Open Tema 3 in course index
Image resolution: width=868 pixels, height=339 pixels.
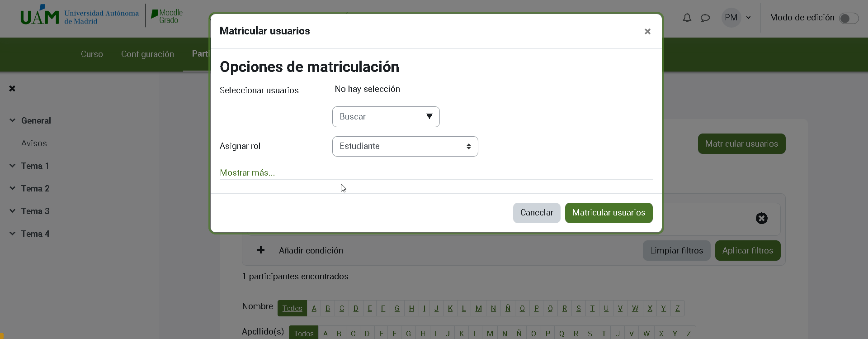(35, 211)
